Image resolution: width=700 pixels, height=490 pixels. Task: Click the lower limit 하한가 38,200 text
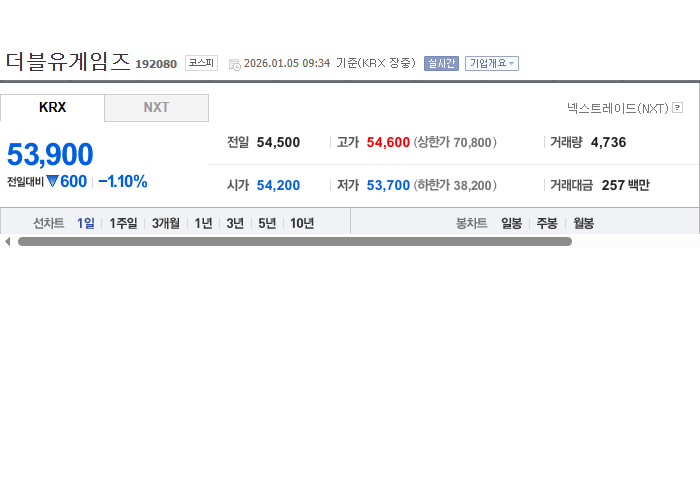455,185
